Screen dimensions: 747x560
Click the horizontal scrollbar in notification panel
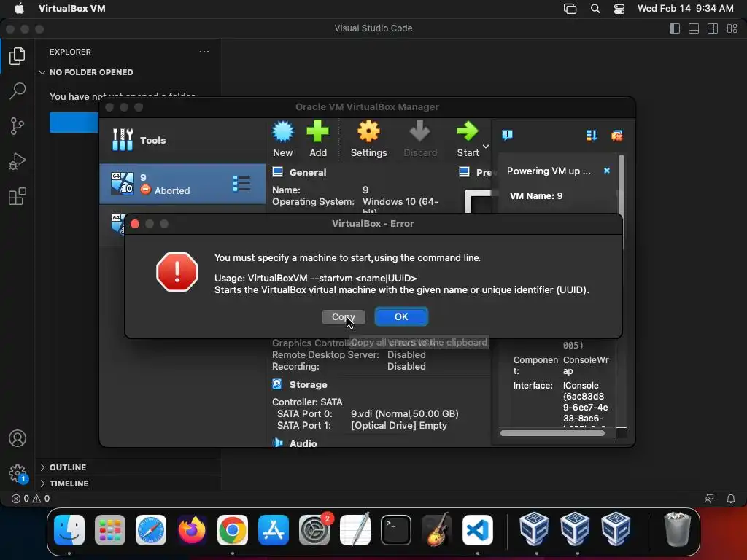point(553,433)
